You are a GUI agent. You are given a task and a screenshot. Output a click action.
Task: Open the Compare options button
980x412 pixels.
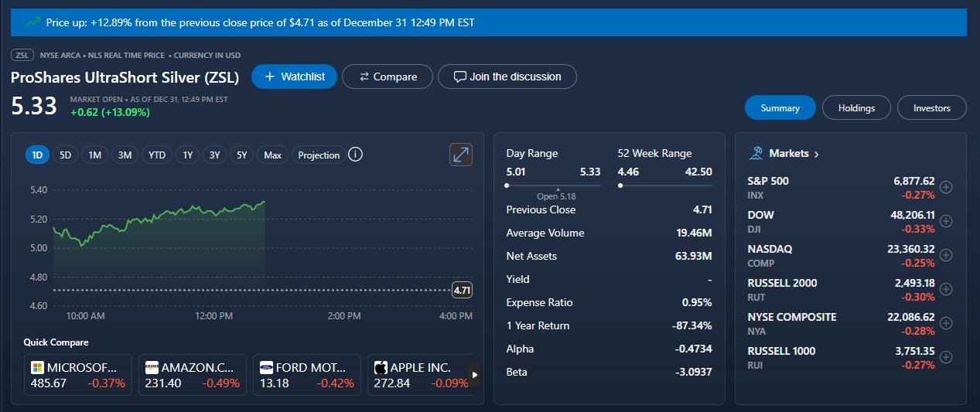tap(388, 77)
